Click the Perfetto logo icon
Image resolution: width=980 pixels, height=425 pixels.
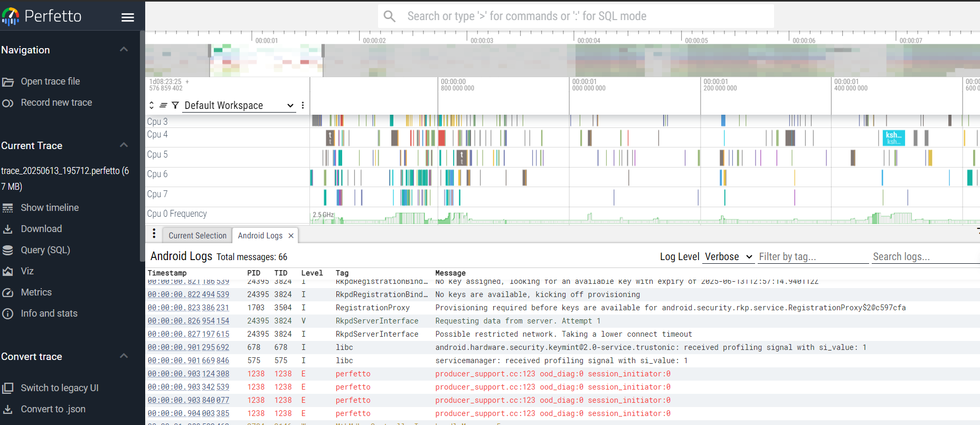tap(11, 16)
